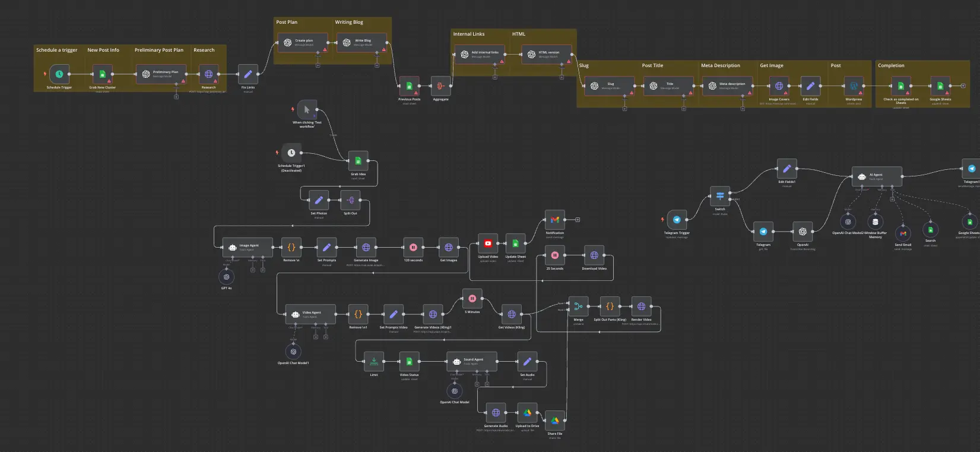Image resolution: width=980 pixels, height=452 pixels.
Task: Add tool under Preliminary Plan node plus
Action: [x=176, y=97]
